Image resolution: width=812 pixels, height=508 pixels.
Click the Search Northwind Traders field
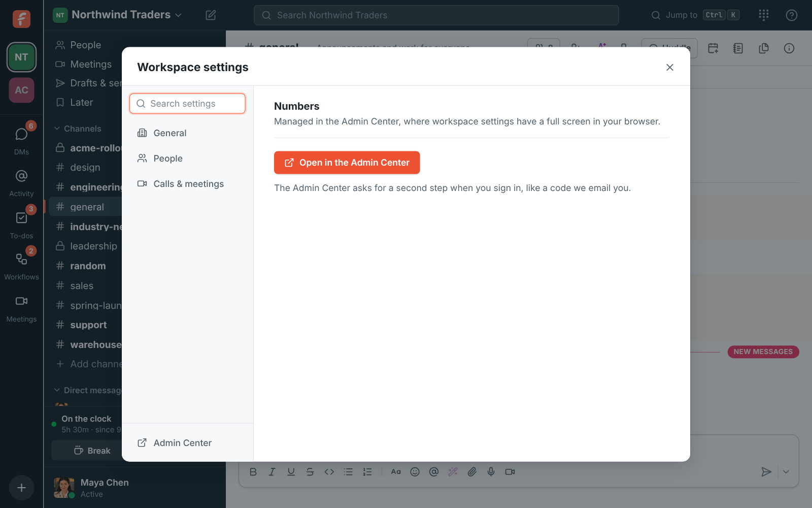[436, 15]
